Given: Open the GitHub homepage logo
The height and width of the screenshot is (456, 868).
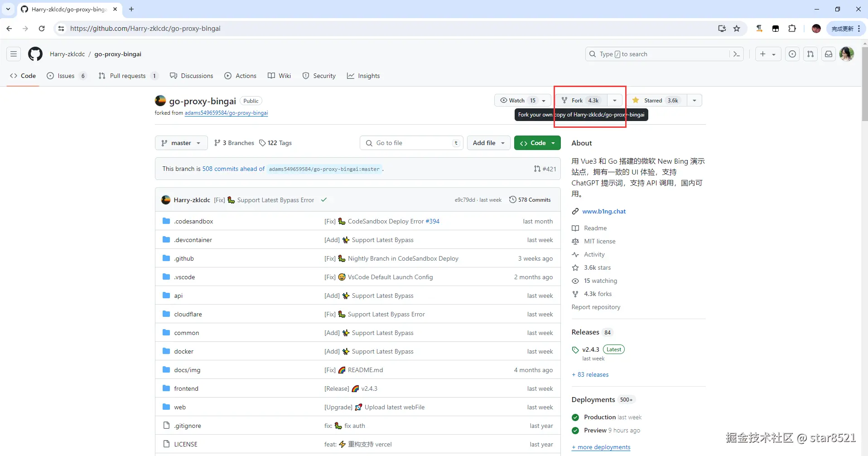Looking at the screenshot, I should [35, 54].
